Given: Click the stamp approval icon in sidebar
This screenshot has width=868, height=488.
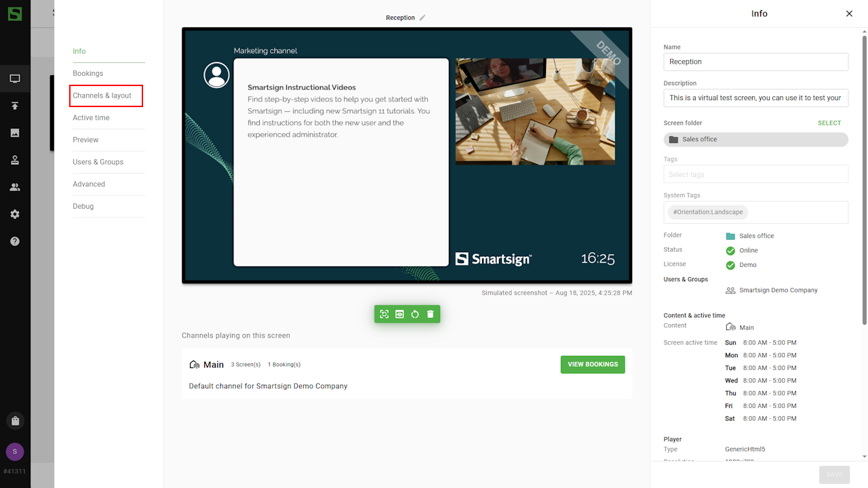Looking at the screenshot, I should pyautogui.click(x=15, y=160).
